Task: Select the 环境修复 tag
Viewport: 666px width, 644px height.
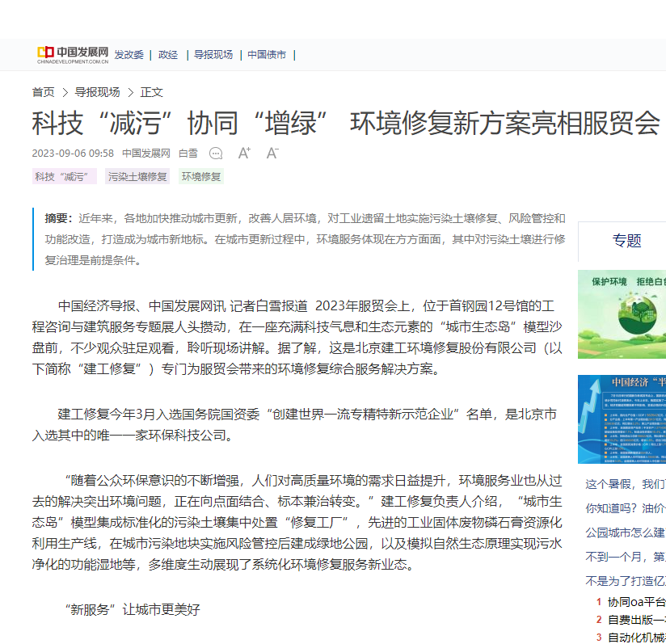Action: click(x=201, y=177)
